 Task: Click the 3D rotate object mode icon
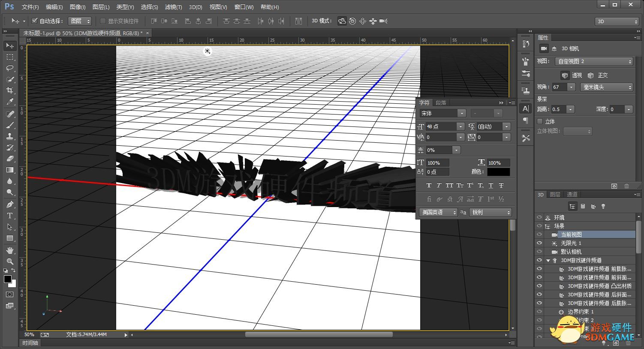(x=342, y=21)
